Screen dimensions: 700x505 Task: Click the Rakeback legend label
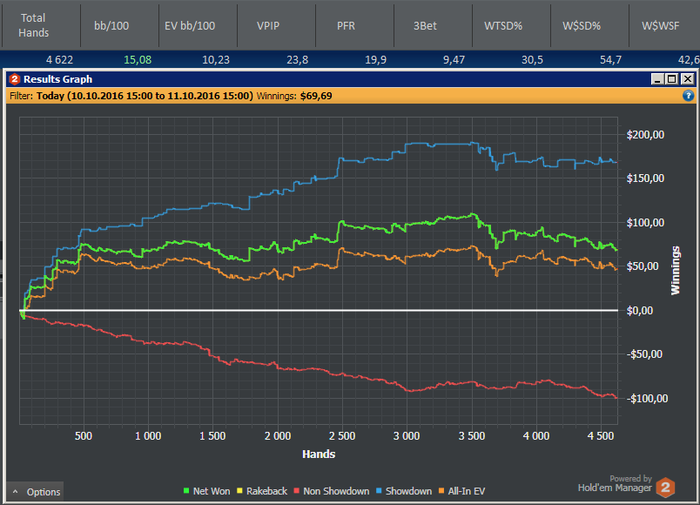pos(267,491)
